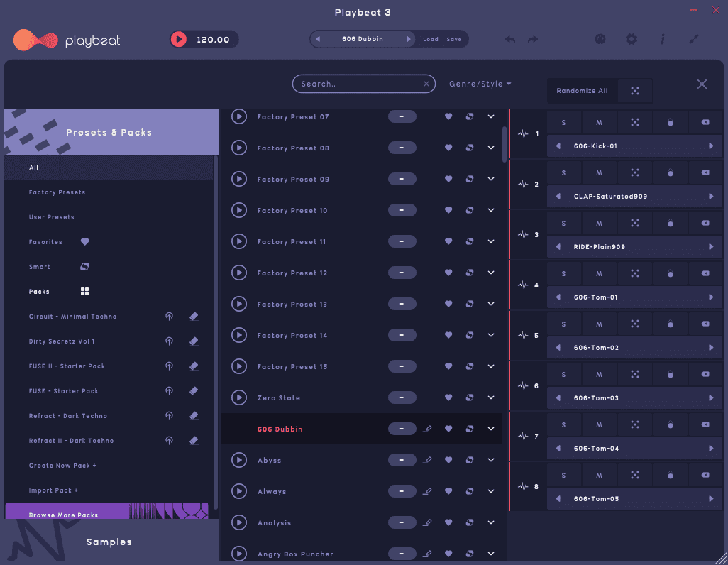Mute track 8
This screenshot has width=728, height=565.
[599, 475]
